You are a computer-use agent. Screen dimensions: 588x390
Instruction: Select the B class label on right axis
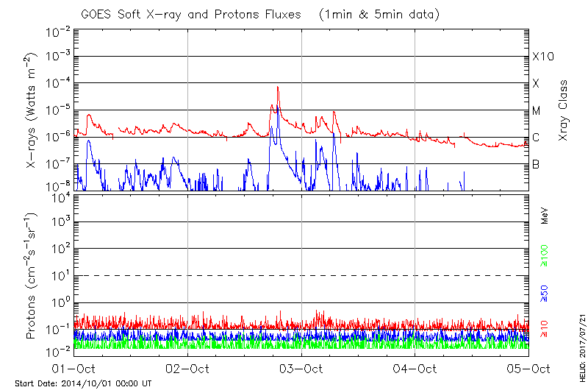coord(536,164)
